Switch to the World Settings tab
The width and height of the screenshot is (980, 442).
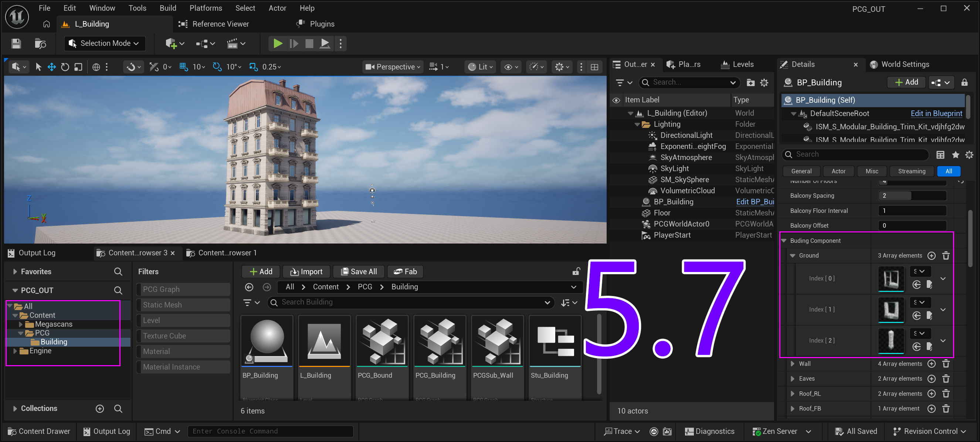pos(905,64)
